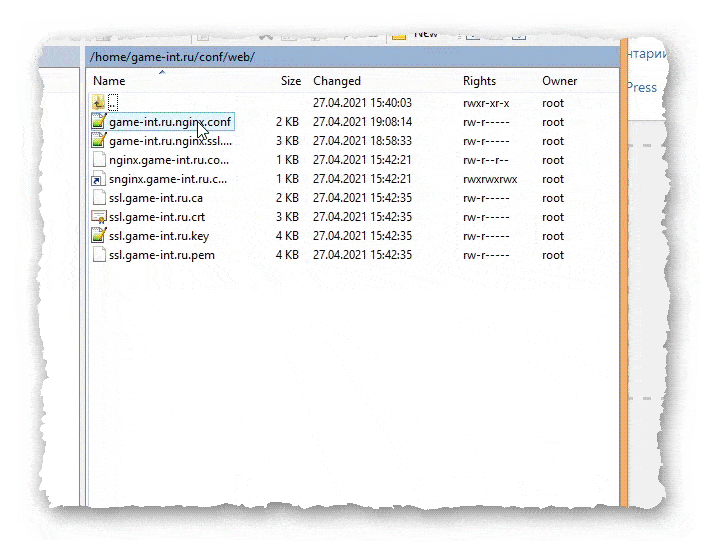Click parent directory timestamp 27.04.2021 15:40:03
Image resolution: width=704 pixels, height=544 pixels.
pos(362,103)
